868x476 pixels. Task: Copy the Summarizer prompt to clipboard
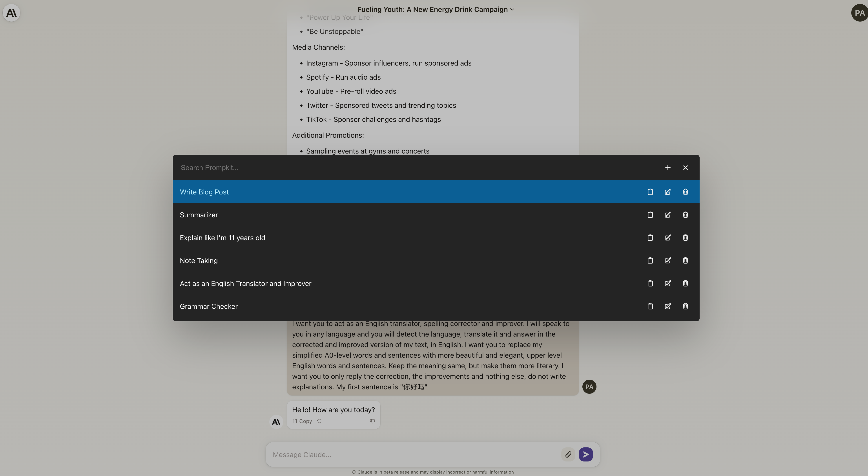point(650,215)
